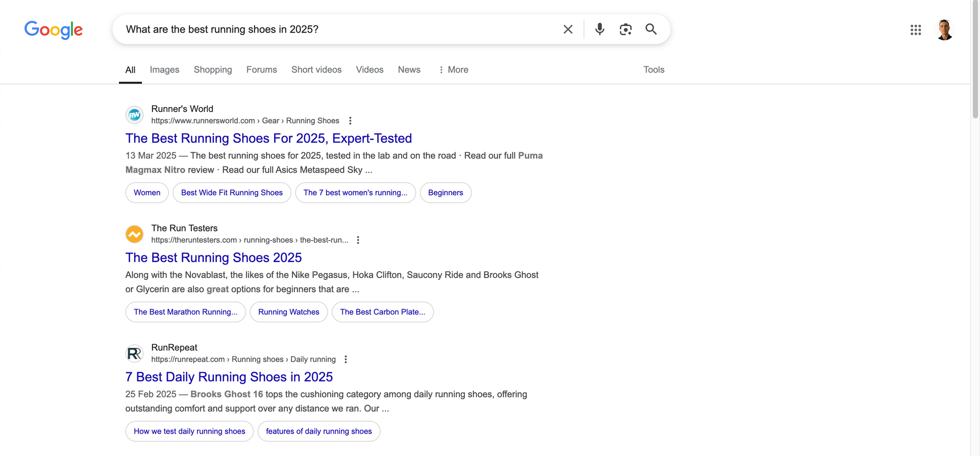
Task: Click the RunRepeat site favicon
Action: pyautogui.click(x=135, y=353)
